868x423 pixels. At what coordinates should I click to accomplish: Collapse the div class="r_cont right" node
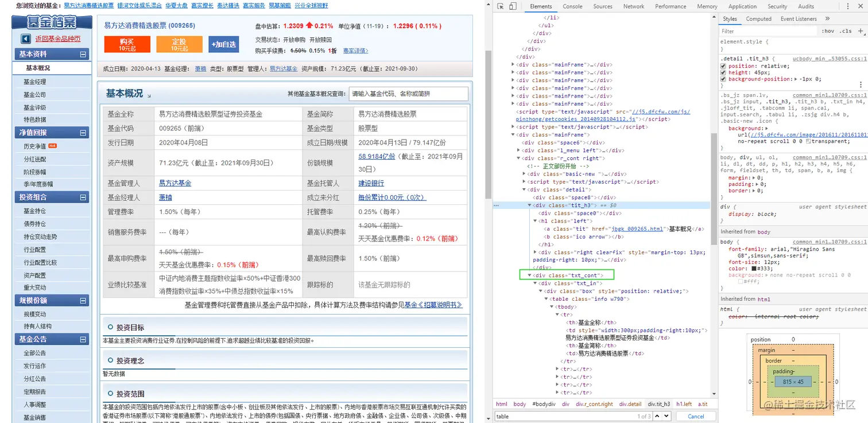518,158
